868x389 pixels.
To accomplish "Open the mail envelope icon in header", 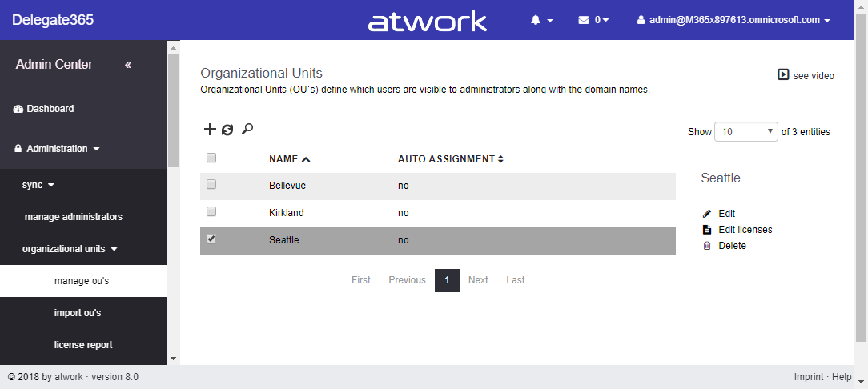I will [x=584, y=20].
